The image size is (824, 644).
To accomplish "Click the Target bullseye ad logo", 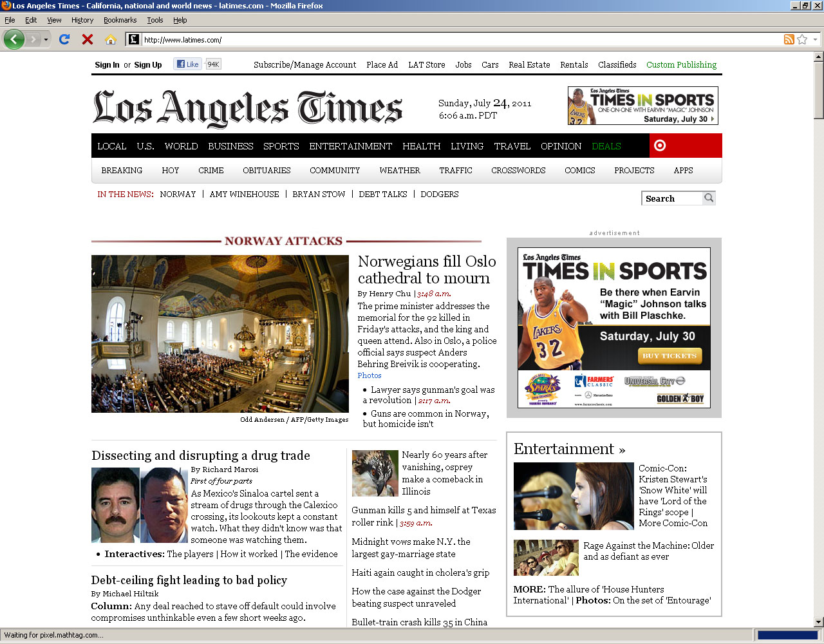I will [659, 146].
